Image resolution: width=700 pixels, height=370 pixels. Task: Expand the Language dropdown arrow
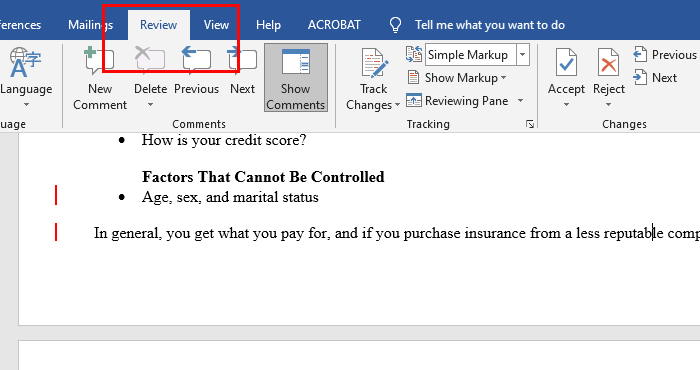pos(26,105)
